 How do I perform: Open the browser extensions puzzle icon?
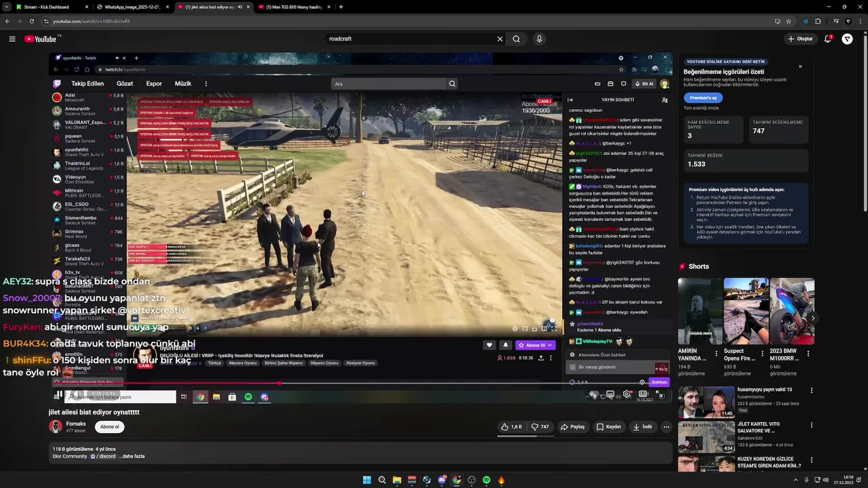point(818,21)
